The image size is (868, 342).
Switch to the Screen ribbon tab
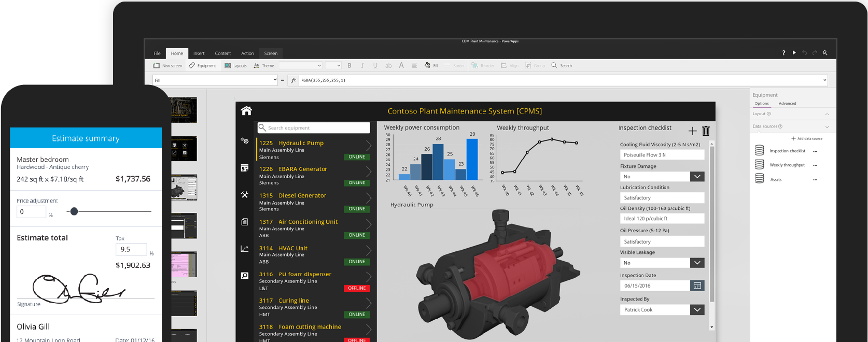(271, 53)
